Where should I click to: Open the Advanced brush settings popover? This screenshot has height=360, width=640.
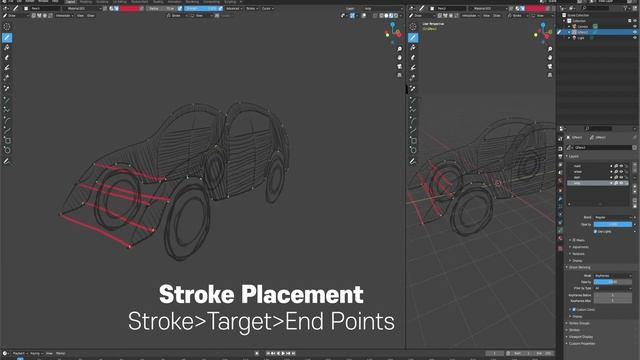coord(233,9)
